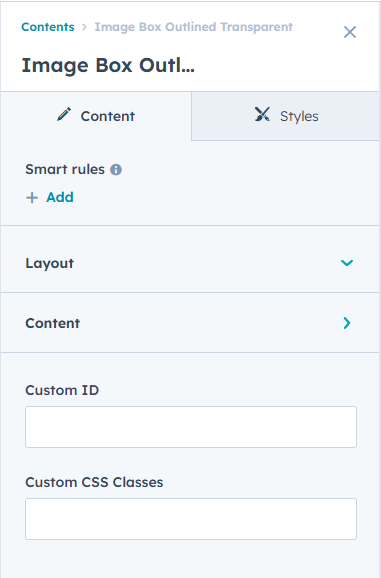The image size is (381, 578).
Task: Click the Smart rules label
Action: (65, 170)
